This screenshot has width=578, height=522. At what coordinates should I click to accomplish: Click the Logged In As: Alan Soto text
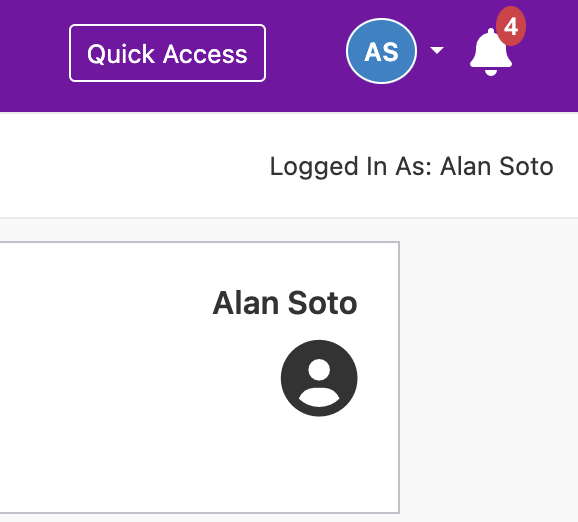point(411,167)
